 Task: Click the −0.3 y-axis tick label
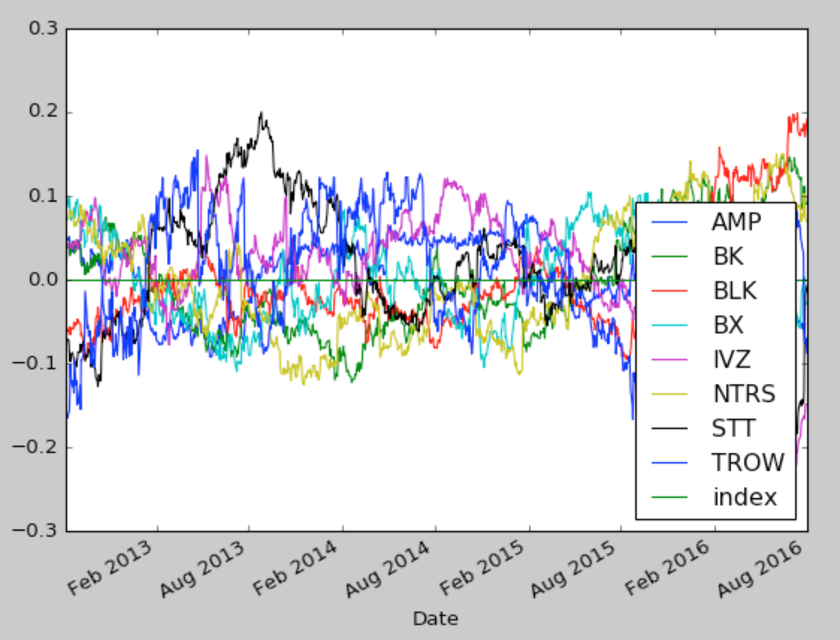[x=35, y=531]
